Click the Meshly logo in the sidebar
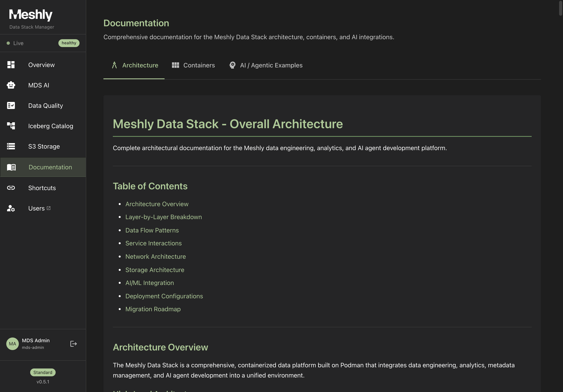Viewport: 563px width, 392px height. [x=31, y=15]
